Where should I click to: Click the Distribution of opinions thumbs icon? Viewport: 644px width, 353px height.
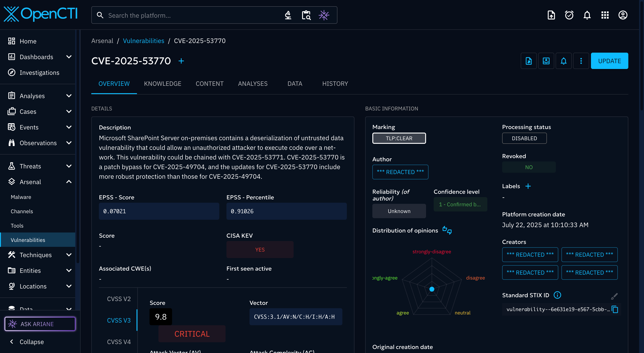point(447,230)
